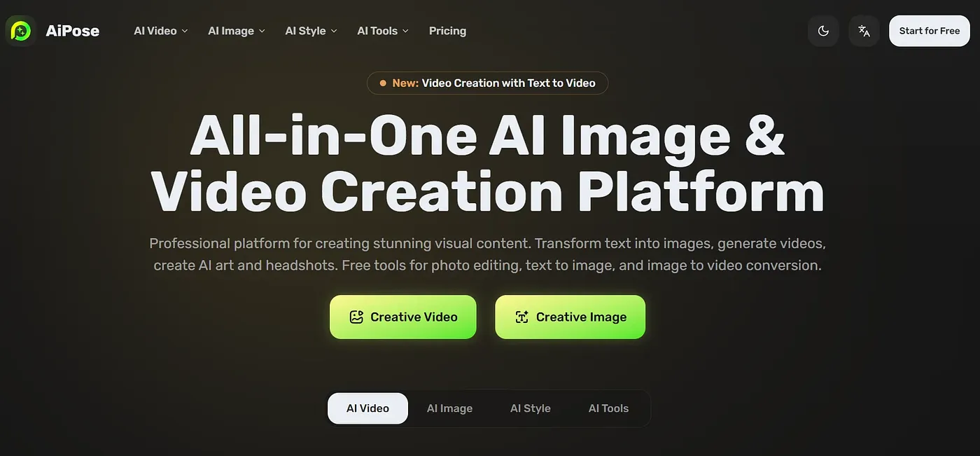
Task: Expand the AI Tools nav dropdown
Action: pos(383,31)
